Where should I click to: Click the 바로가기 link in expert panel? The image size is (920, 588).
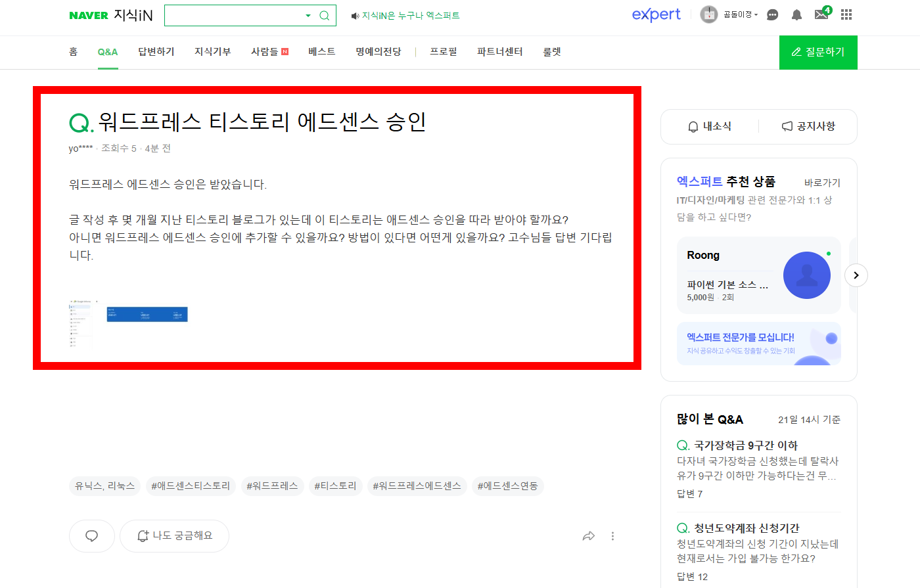pyautogui.click(x=822, y=183)
